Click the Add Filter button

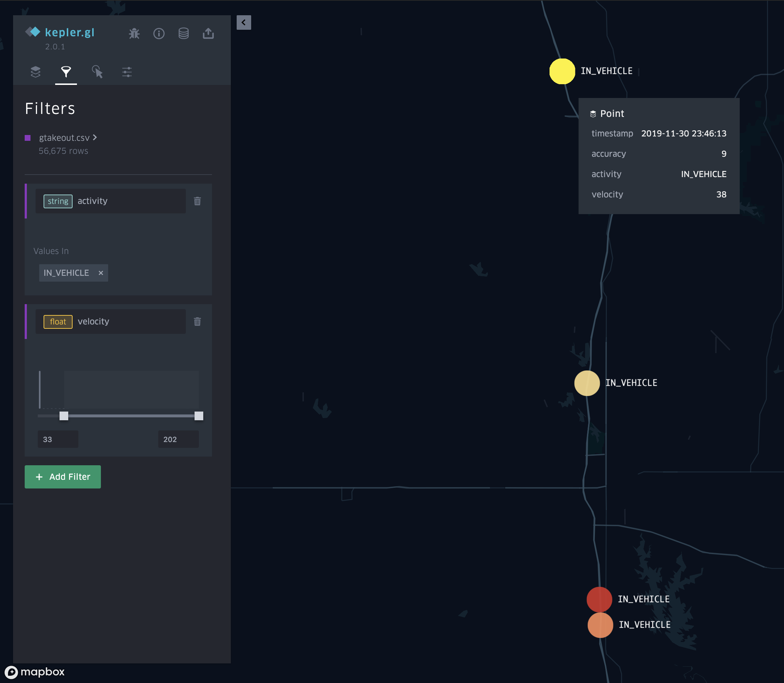(x=63, y=477)
